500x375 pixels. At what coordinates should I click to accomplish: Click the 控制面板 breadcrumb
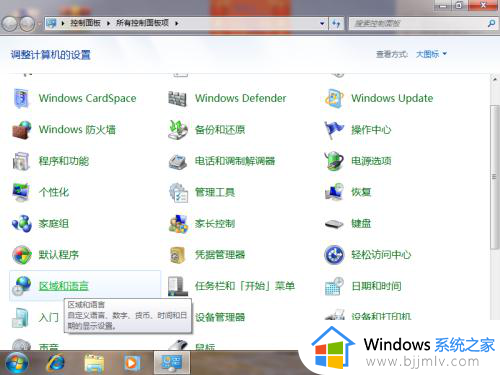[85, 23]
